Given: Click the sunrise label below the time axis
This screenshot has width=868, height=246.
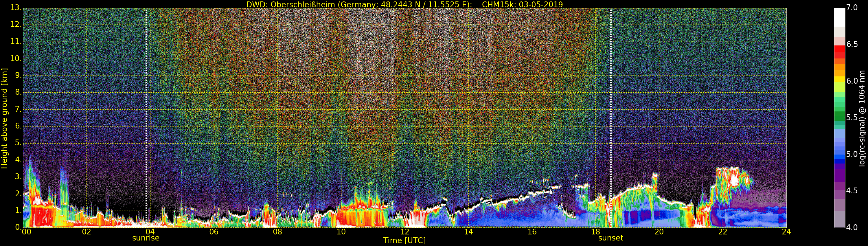Looking at the screenshot, I should (146, 238).
